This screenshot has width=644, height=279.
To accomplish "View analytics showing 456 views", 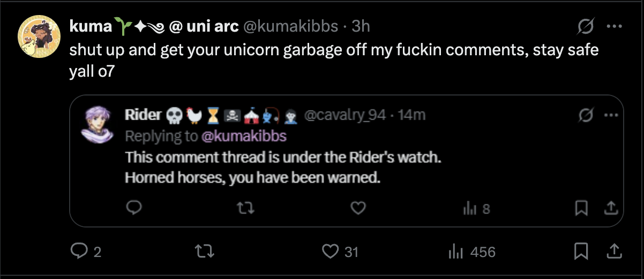I will [455, 251].
